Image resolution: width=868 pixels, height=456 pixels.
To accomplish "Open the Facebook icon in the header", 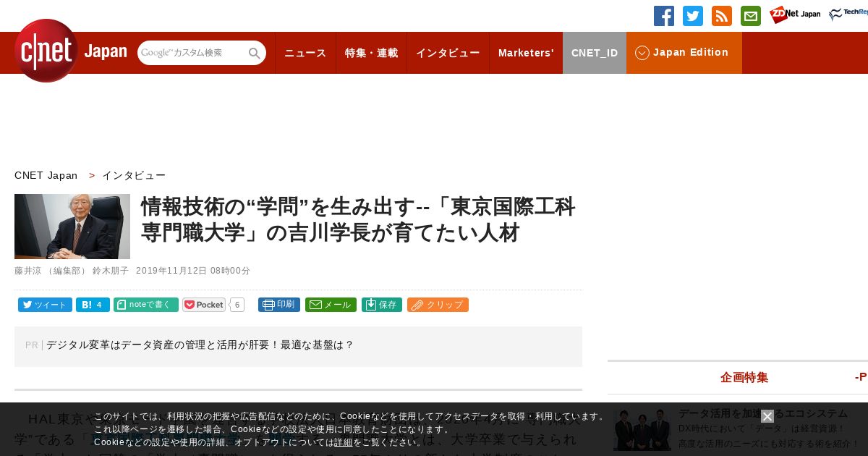I will coord(664,16).
